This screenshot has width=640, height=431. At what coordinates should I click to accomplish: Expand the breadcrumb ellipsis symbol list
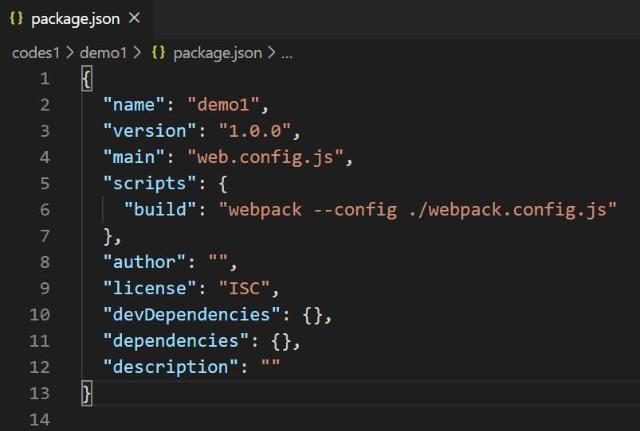(x=287, y=52)
